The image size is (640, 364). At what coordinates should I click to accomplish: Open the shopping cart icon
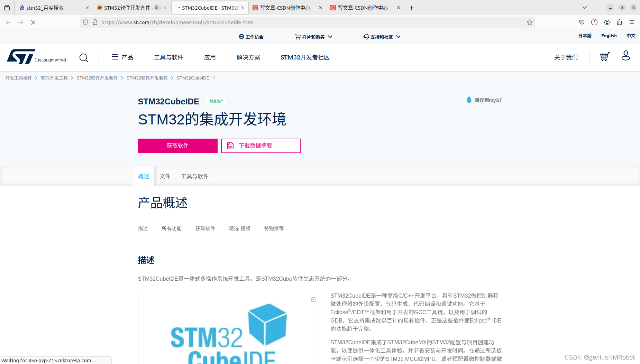(605, 56)
